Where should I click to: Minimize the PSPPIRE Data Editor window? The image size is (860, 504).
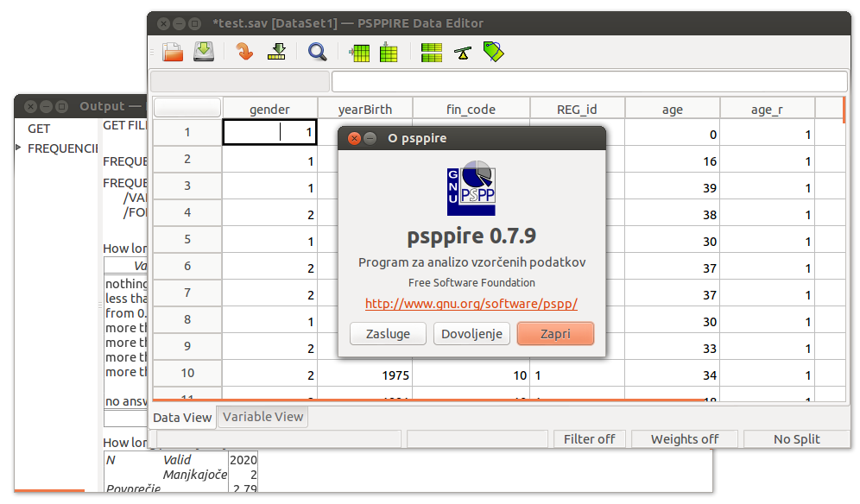(179, 23)
